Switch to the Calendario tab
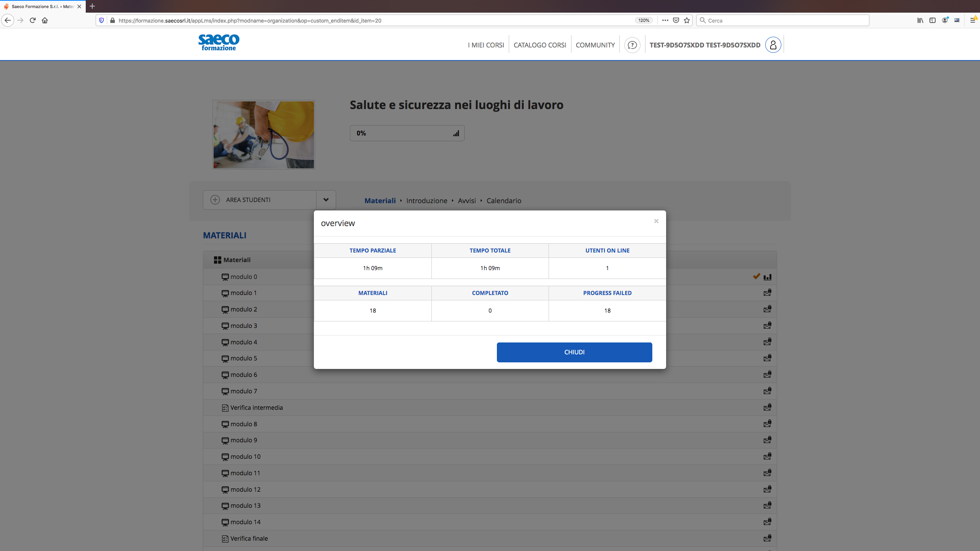Viewport: 980px width, 551px height. tap(504, 201)
